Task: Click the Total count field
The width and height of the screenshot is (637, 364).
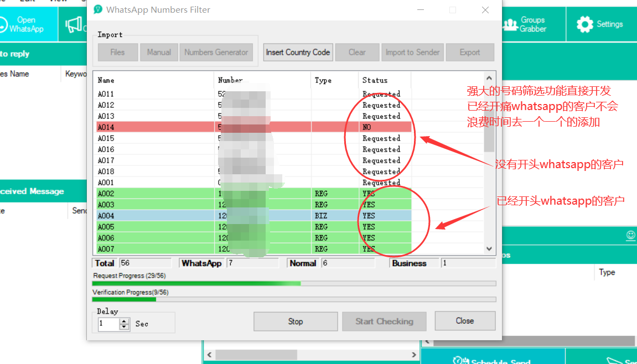Action: tap(146, 263)
